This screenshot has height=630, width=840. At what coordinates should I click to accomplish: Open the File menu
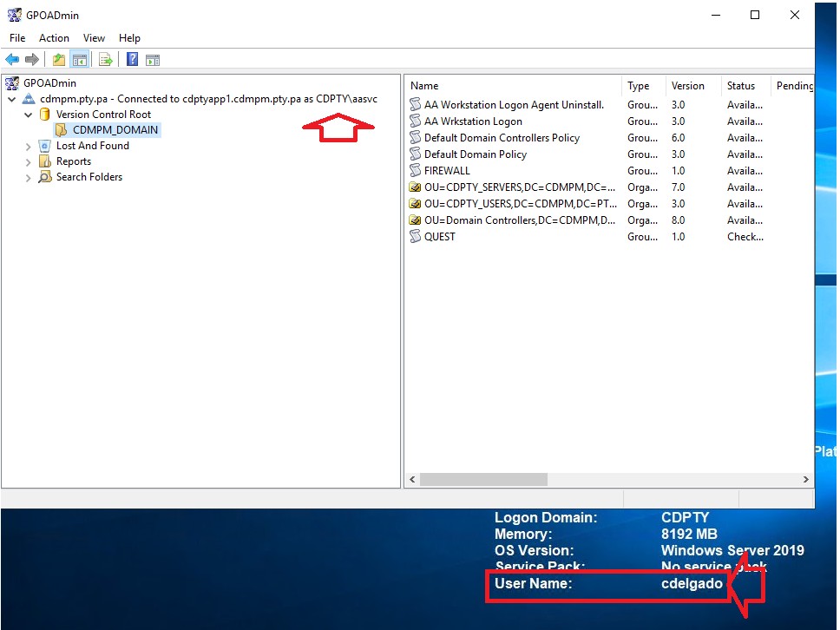pos(17,38)
